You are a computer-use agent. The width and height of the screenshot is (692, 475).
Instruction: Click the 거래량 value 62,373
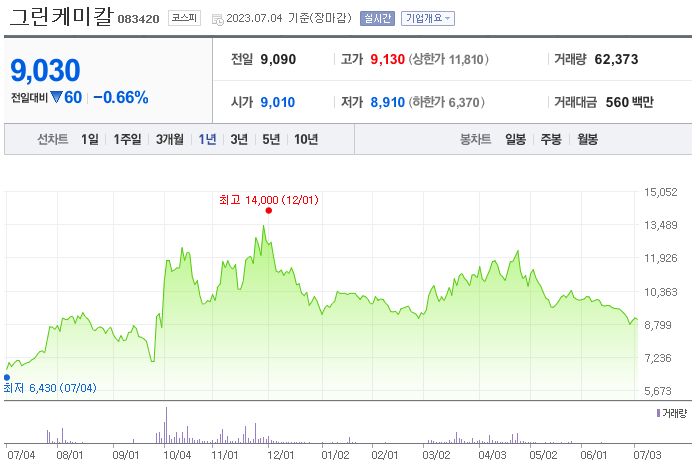click(616, 59)
